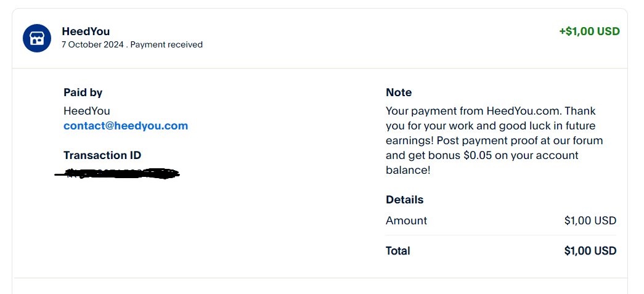
Task: Click the blue store icon beside HeedYou
Action: click(37, 38)
